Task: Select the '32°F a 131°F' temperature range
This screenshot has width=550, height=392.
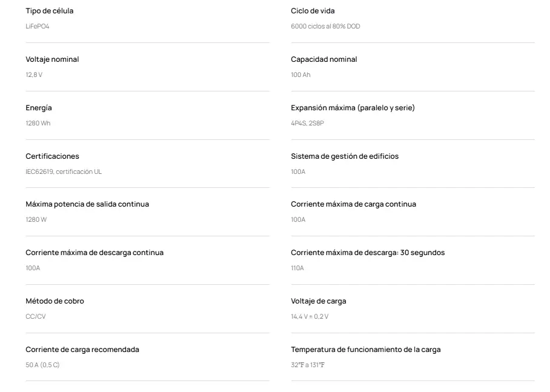Action: point(308,365)
